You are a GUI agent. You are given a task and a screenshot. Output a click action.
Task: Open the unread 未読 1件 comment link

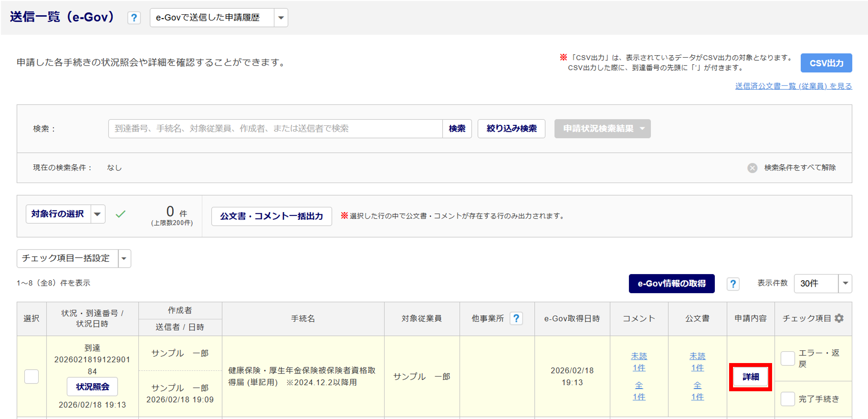click(x=639, y=362)
